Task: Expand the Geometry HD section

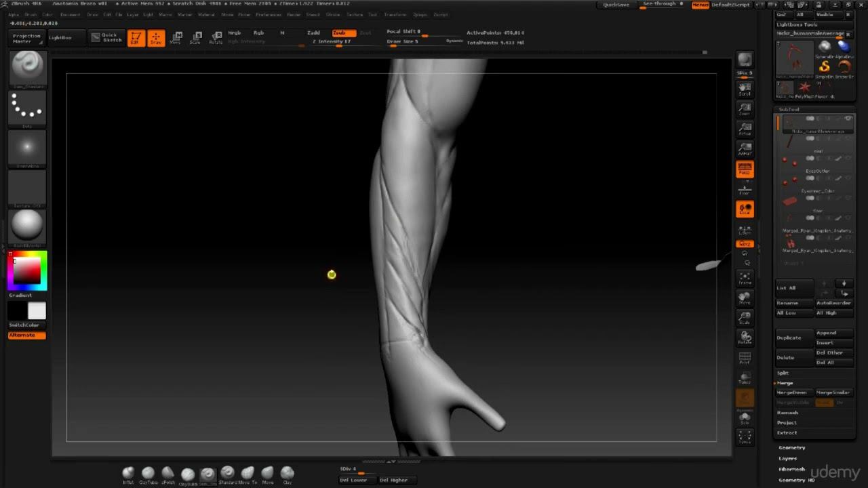Action: pyautogui.click(x=796, y=480)
